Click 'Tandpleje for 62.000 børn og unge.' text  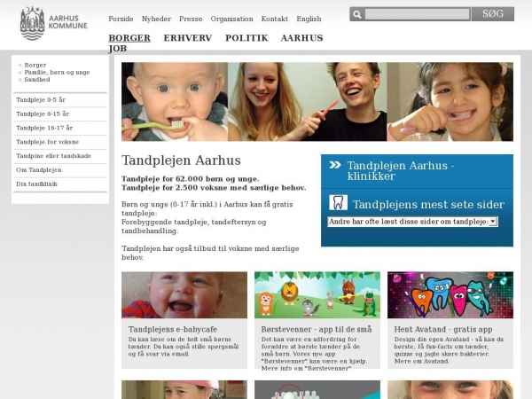tap(191, 179)
